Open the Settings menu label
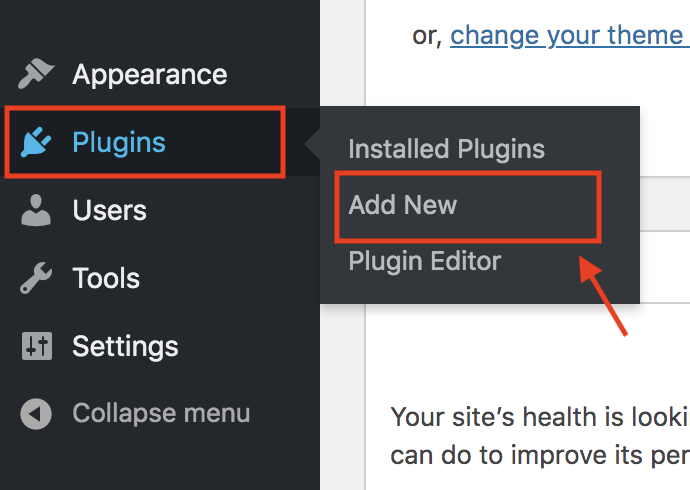Image resolution: width=690 pixels, height=490 pixels. point(125,347)
